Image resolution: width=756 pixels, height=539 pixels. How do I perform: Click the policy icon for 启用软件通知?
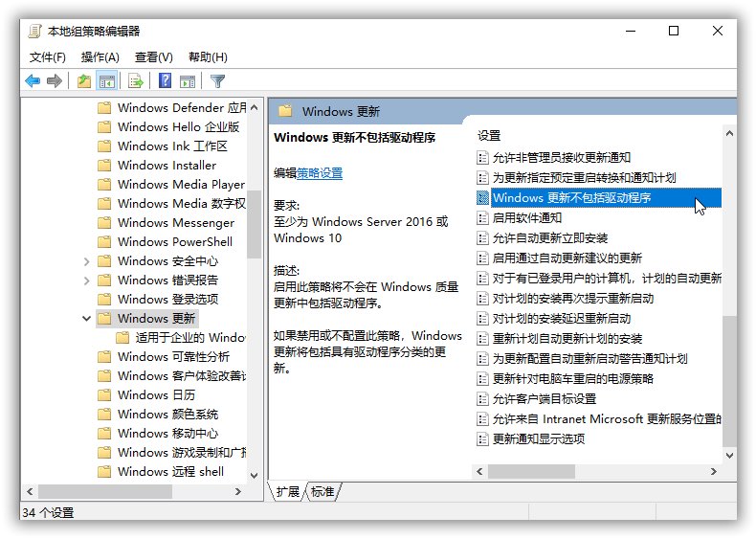click(x=482, y=218)
